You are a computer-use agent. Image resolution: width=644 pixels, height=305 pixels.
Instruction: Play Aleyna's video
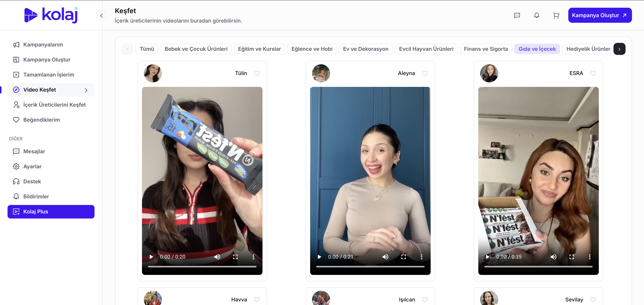(x=319, y=257)
